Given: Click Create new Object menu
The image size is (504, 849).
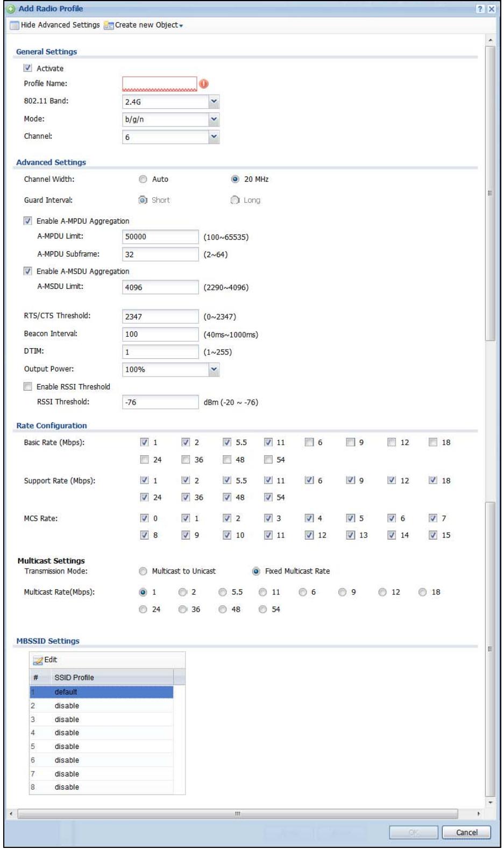Looking at the screenshot, I should point(144,25).
